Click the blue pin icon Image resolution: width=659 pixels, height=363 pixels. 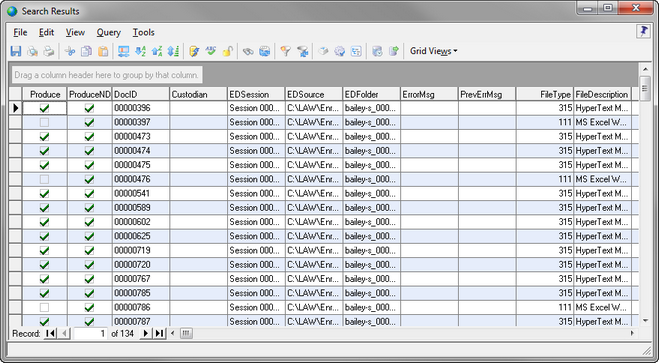tap(643, 32)
